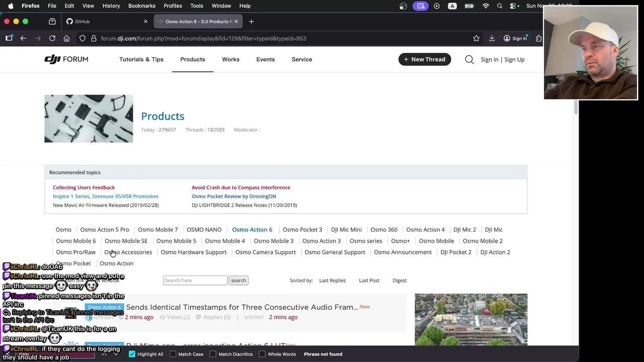Image resolution: width=644 pixels, height=362 pixels.
Task: Filter by Osmo 360 category
Action: [x=384, y=230]
